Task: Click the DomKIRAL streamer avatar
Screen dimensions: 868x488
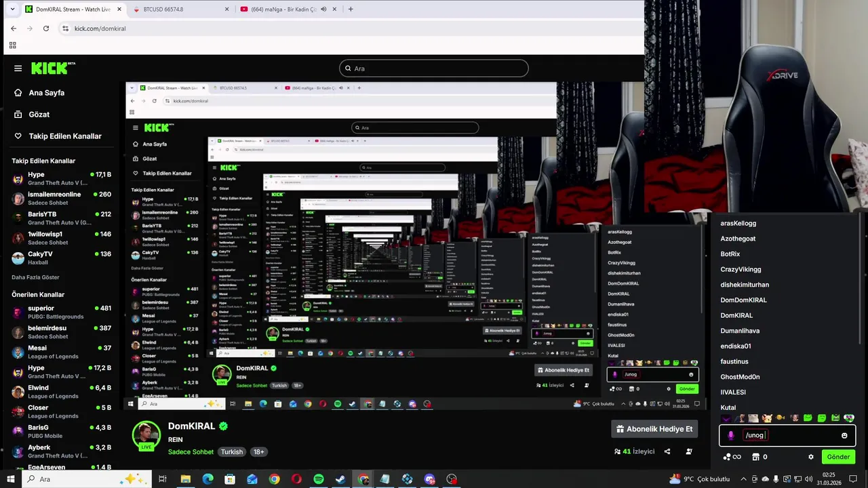Action: [x=146, y=436]
